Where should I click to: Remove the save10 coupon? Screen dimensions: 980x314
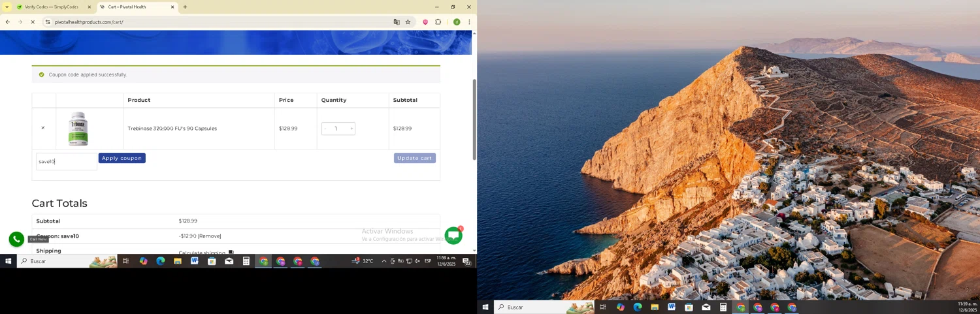(210, 236)
